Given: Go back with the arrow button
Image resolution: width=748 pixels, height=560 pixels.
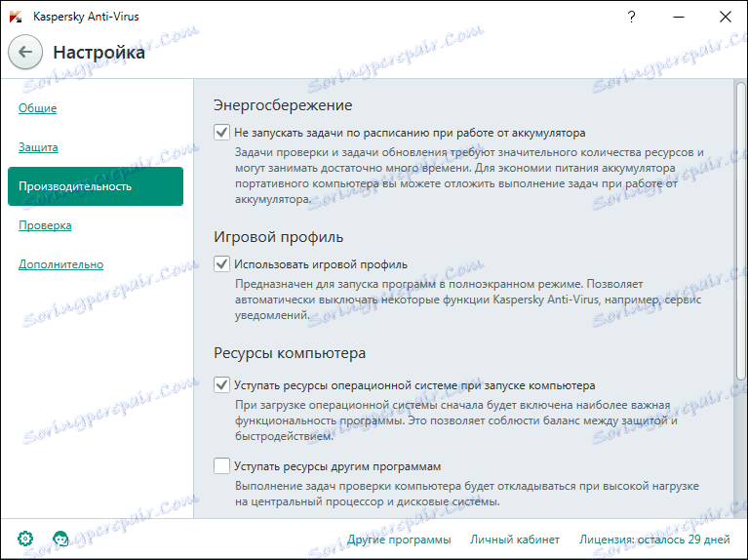Looking at the screenshot, I should [25, 52].
